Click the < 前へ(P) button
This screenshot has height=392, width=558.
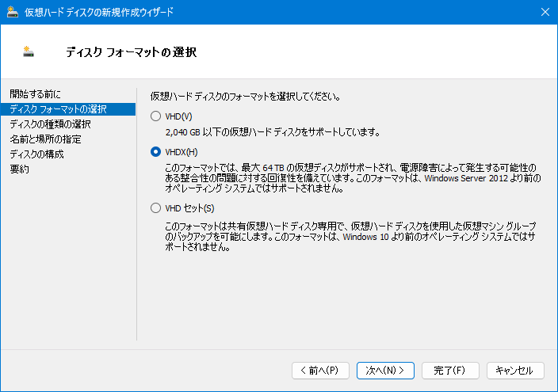[320, 371]
